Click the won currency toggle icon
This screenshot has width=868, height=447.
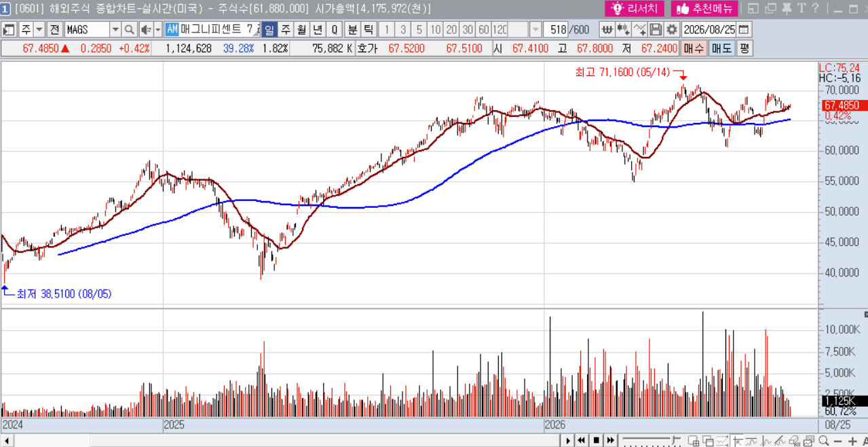pyautogui.click(x=607, y=30)
